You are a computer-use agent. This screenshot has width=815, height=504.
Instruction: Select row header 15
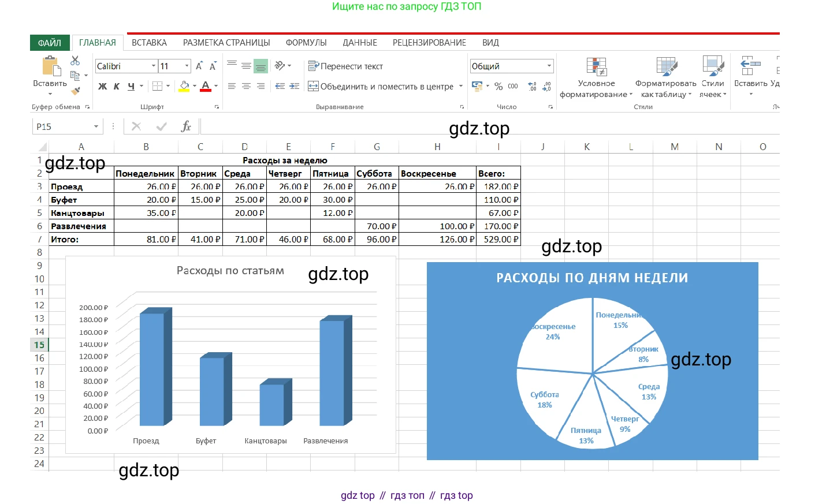point(39,345)
